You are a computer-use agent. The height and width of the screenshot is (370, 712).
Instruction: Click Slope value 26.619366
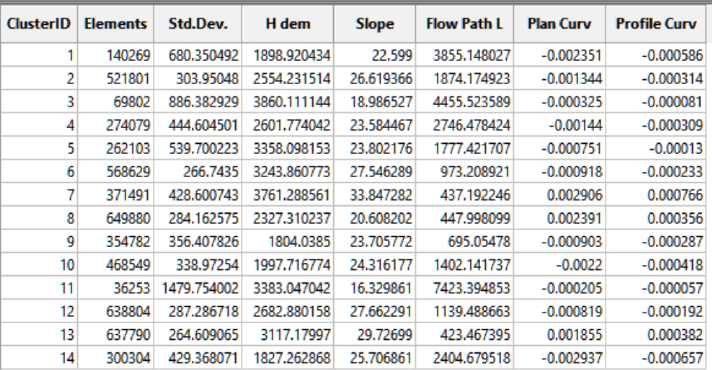point(375,79)
